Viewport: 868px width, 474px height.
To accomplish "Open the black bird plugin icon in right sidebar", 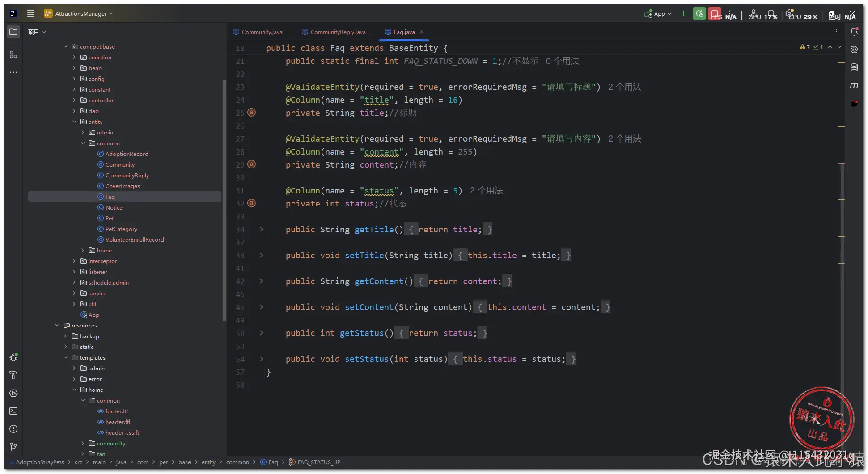I will click(854, 103).
